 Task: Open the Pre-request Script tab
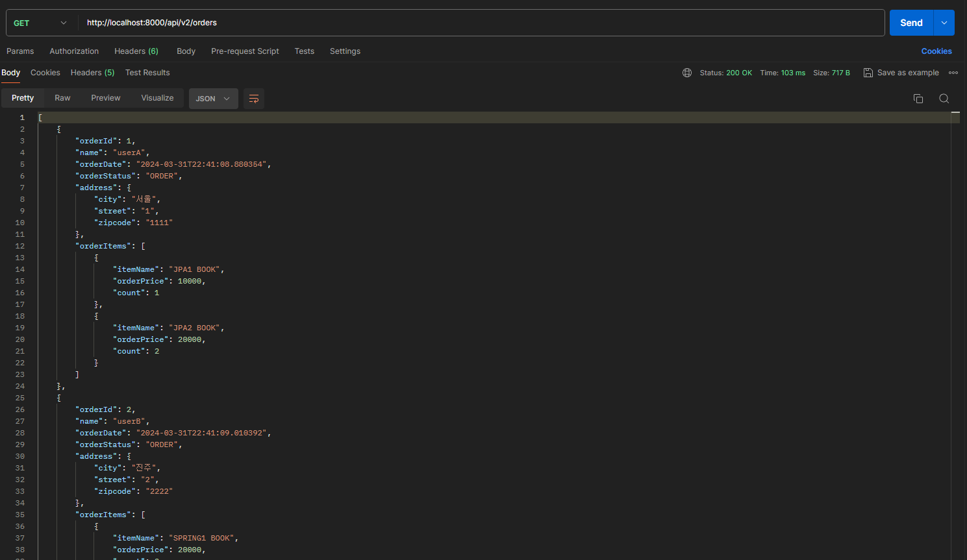point(245,51)
